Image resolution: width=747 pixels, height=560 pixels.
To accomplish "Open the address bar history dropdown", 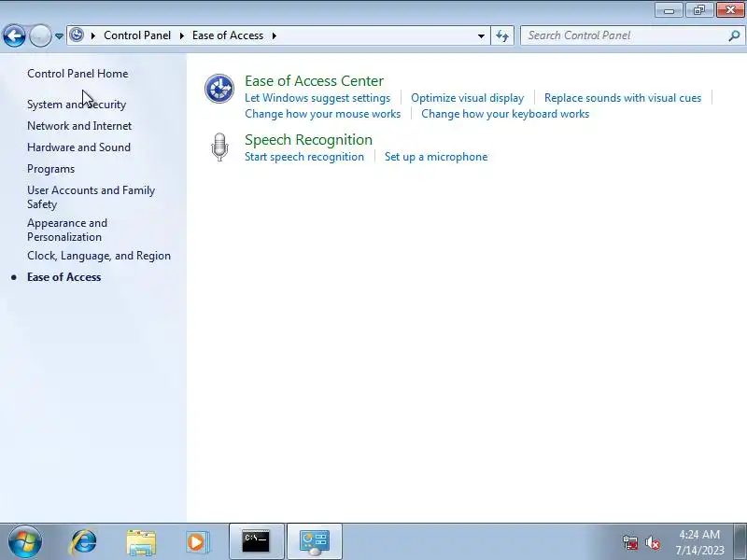I will point(481,35).
